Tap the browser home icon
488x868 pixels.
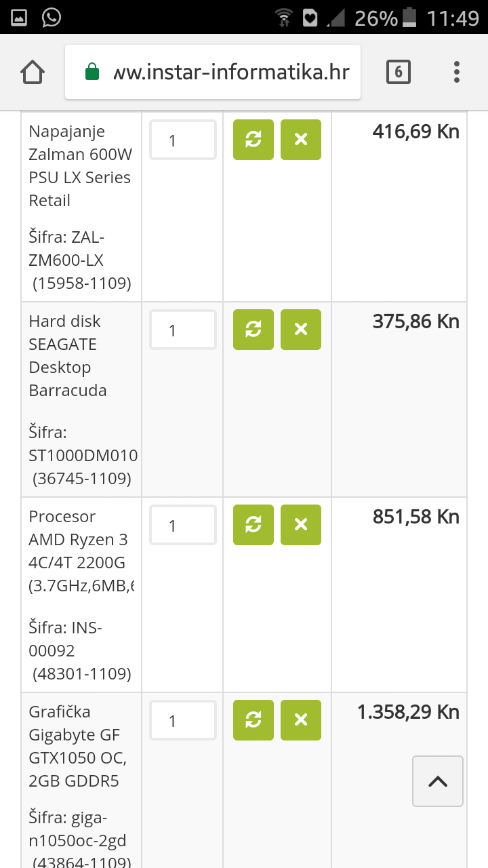(33, 72)
